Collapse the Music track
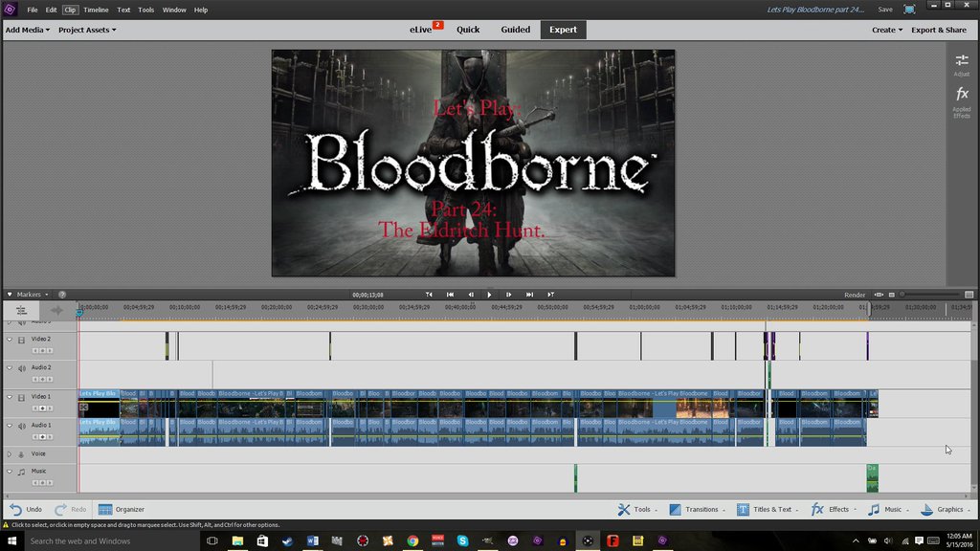 [x=10, y=472]
